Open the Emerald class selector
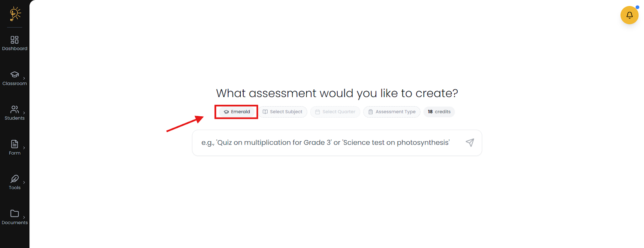This screenshot has width=644, height=248. click(x=237, y=112)
